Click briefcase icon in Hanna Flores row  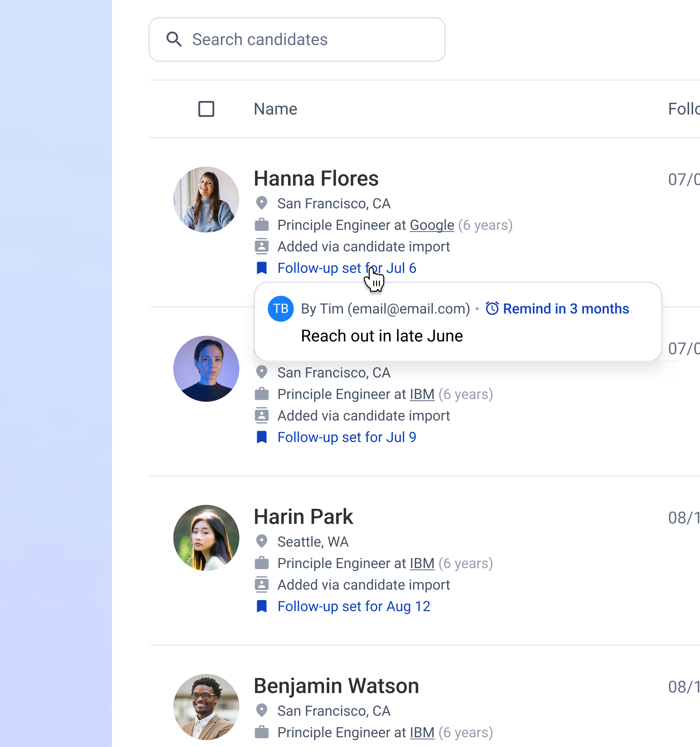coord(262,225)
